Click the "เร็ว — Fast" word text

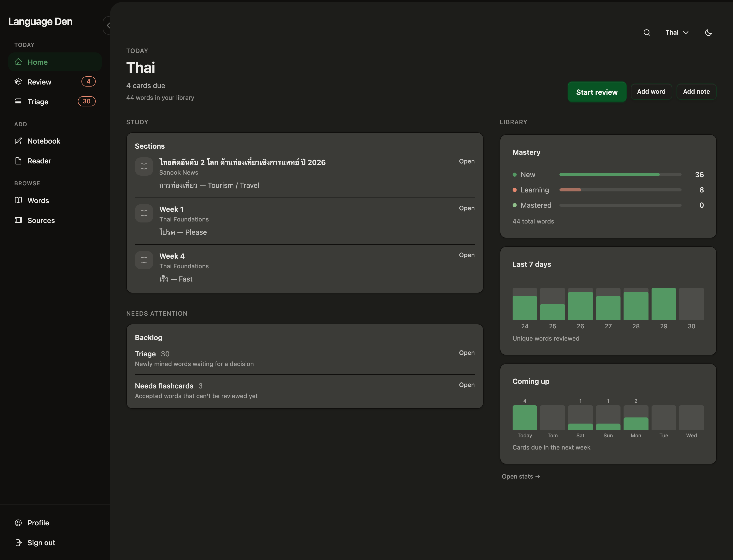point(176,279)
